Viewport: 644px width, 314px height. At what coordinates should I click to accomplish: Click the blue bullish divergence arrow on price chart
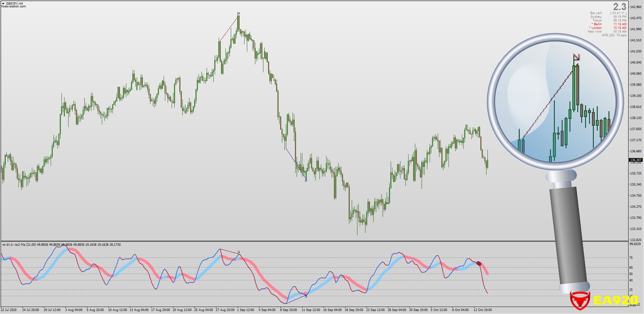pos(305,181)
